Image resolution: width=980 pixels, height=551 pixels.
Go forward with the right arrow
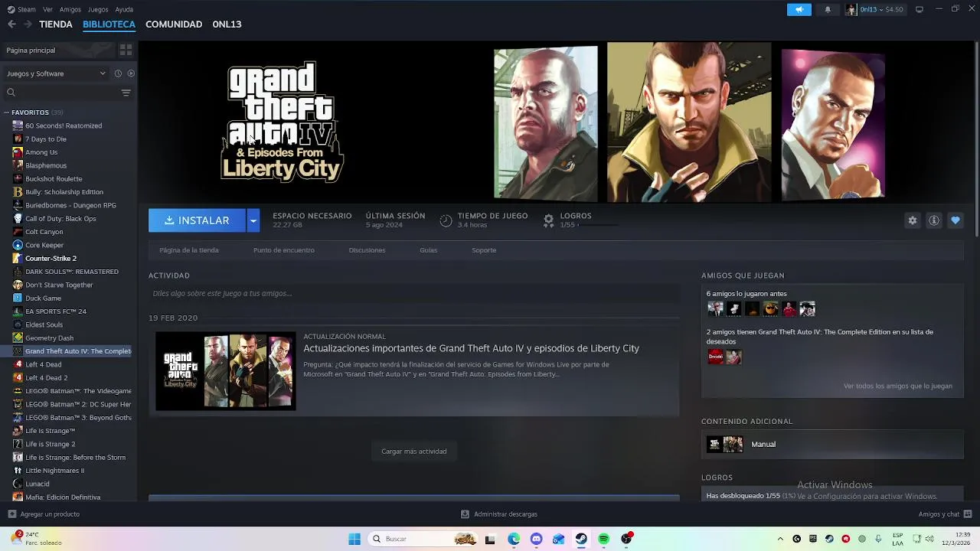pyautogui.click(x=28, y=24)
